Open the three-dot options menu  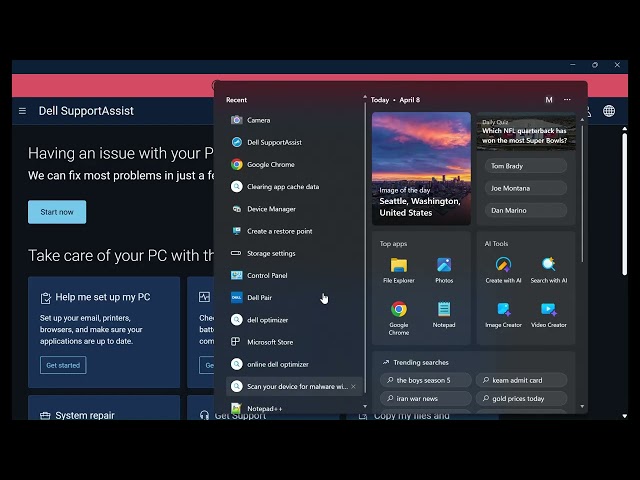(x=567, y=100)
